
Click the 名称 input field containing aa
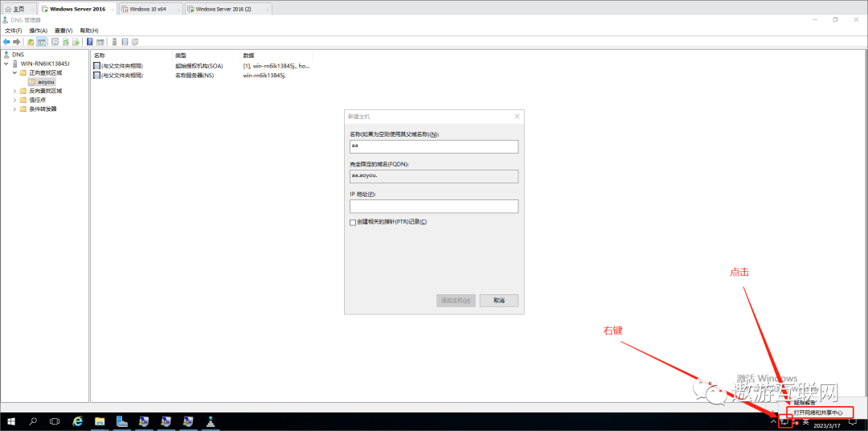(x=434, y=146)
